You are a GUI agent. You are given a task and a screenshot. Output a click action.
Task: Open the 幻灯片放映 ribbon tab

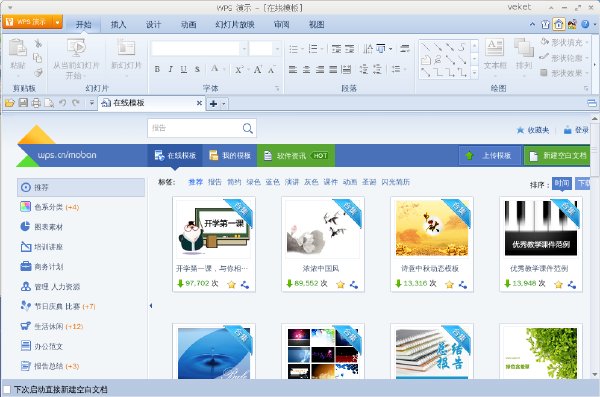tap(235, 25)
